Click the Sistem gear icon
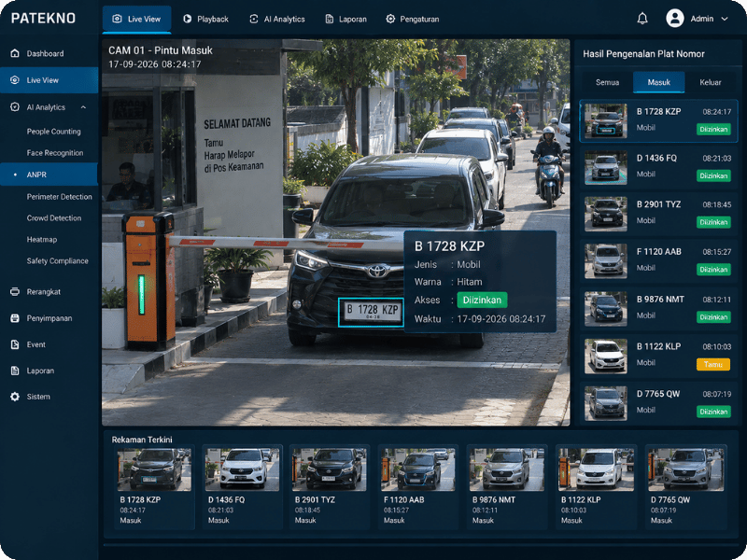This screenshot has width=747, height=560. [15, 397]
